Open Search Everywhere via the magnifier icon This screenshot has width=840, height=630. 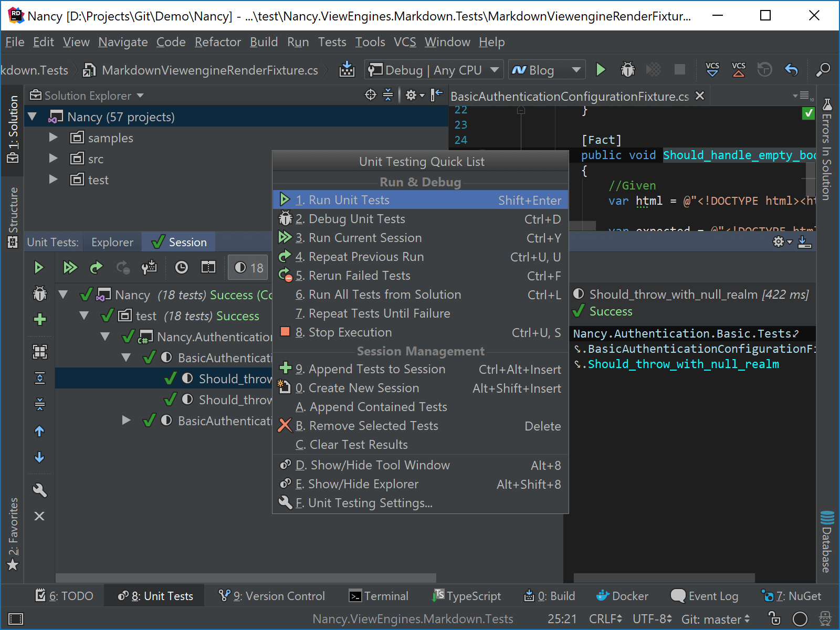pyautogui.click(x=823, y=69)
